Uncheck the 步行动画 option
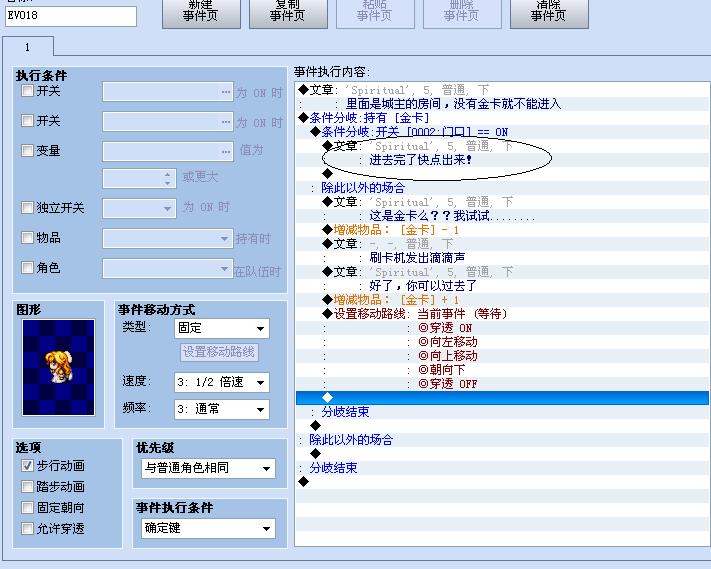This screenshot has width=711, height=569. click(x=28, y=466)
